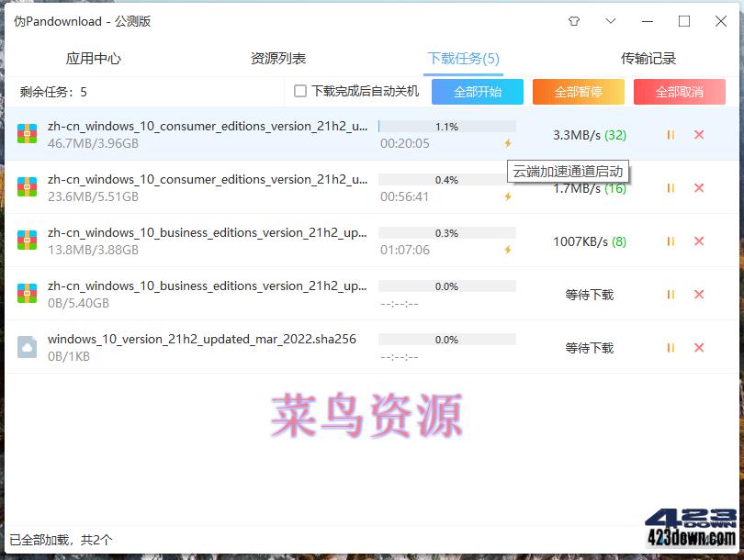Click the progress bar of the first download
Image resolution: width=744 pixels, height=560 pixels.
(445, 126)
